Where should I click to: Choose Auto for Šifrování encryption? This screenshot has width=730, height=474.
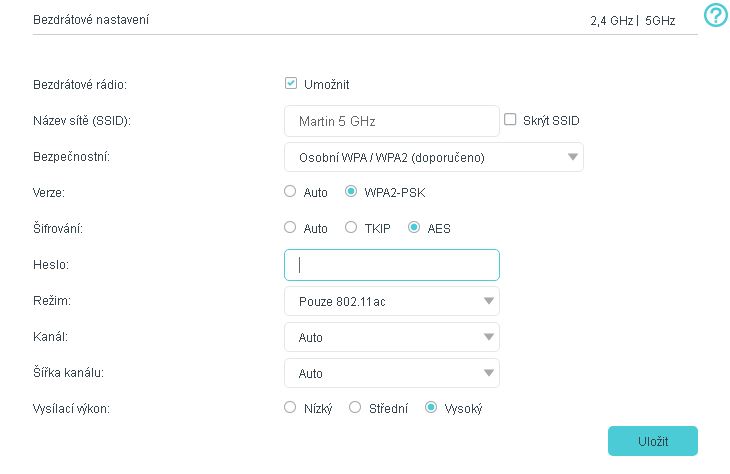click(x=291, y=228)
